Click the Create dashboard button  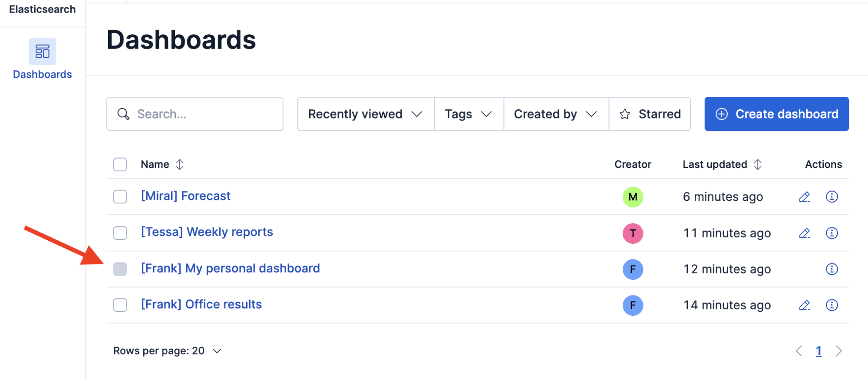pos(776,114)
